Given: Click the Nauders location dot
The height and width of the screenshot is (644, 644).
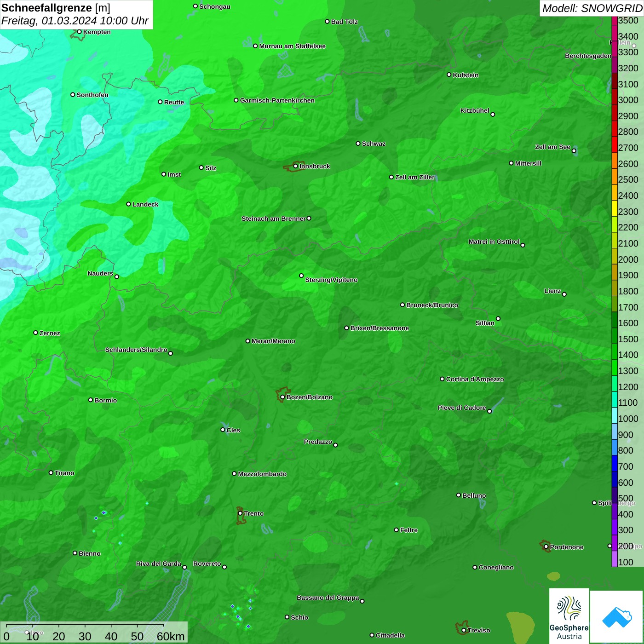Looking at the screenshot, I should click(x=117, y=276).
